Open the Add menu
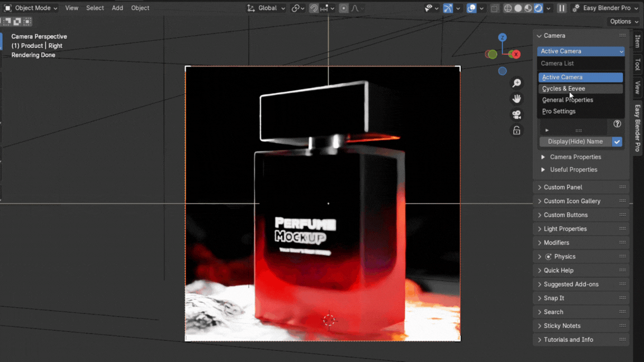The width and height of the screenshot is (644, 362). pos(117,8)
